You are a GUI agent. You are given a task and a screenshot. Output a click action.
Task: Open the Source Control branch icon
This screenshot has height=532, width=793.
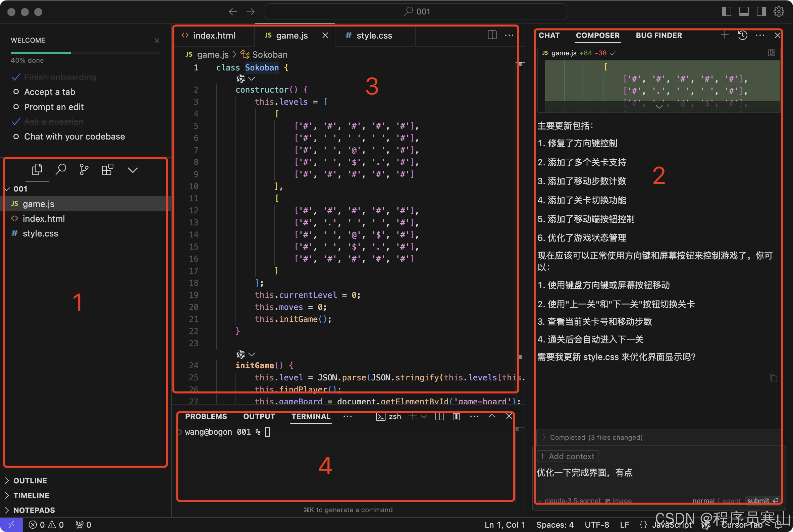[84, 169]
